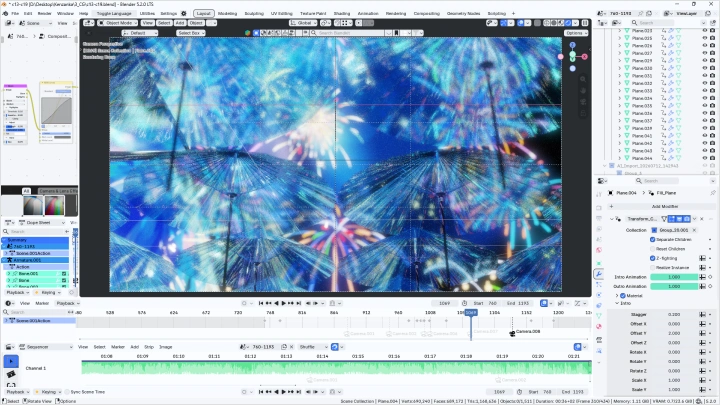Viewport: 720px width, 405px height.
Task: Toggle visibility of Plane.033 in outliner
Action: point(705,90)
